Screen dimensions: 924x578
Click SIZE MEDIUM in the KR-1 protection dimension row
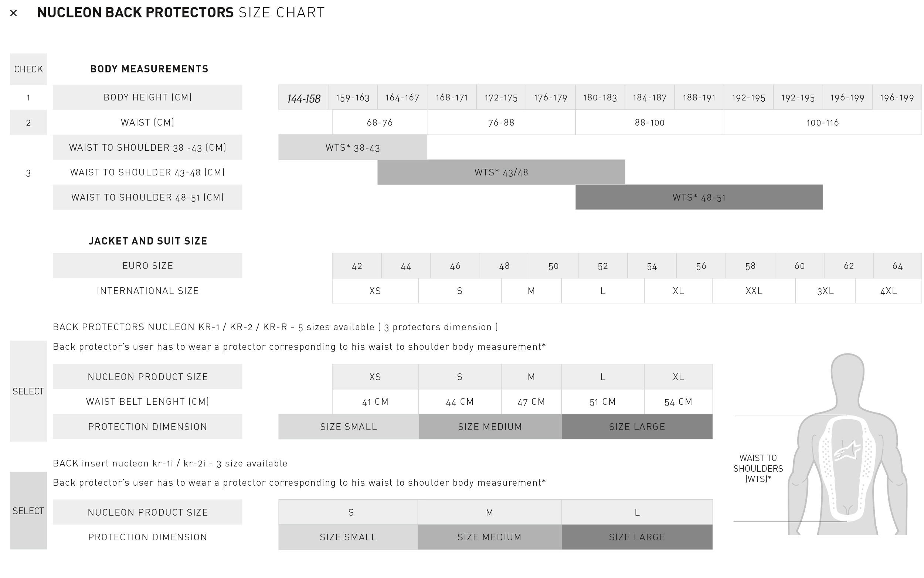pyautogui.click(x=490, y=427)
